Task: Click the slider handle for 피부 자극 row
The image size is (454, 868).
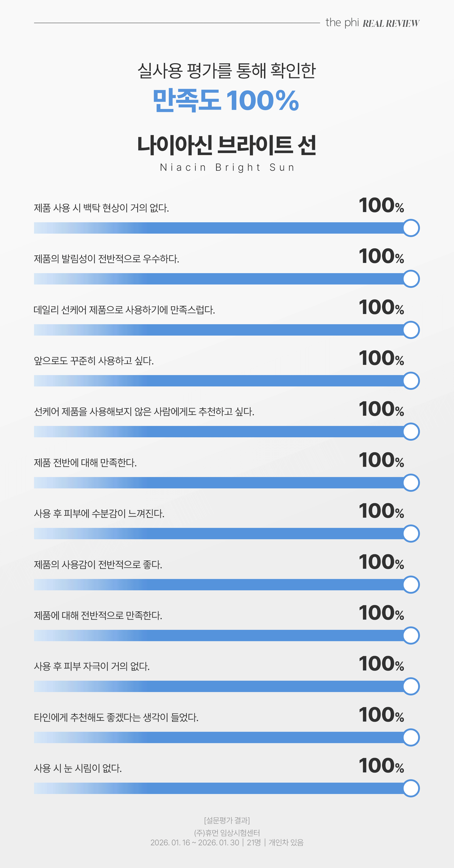Action: pyautogui.click(x=411, y=686)
